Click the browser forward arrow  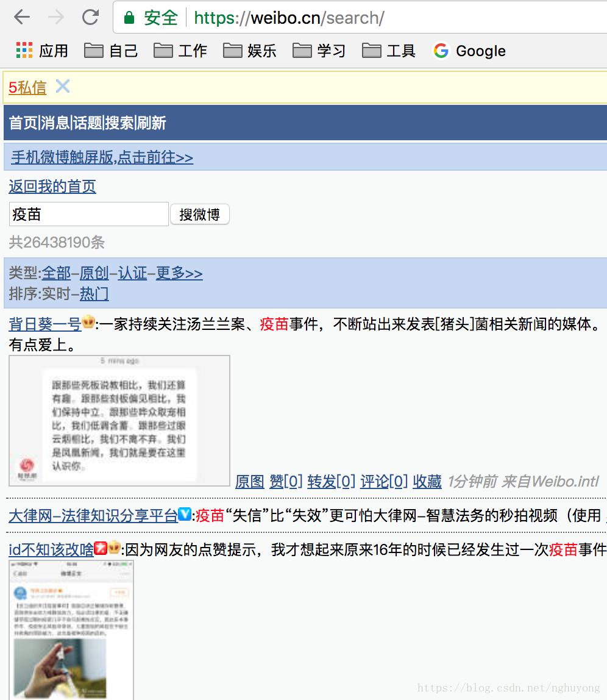click(56, 18)
